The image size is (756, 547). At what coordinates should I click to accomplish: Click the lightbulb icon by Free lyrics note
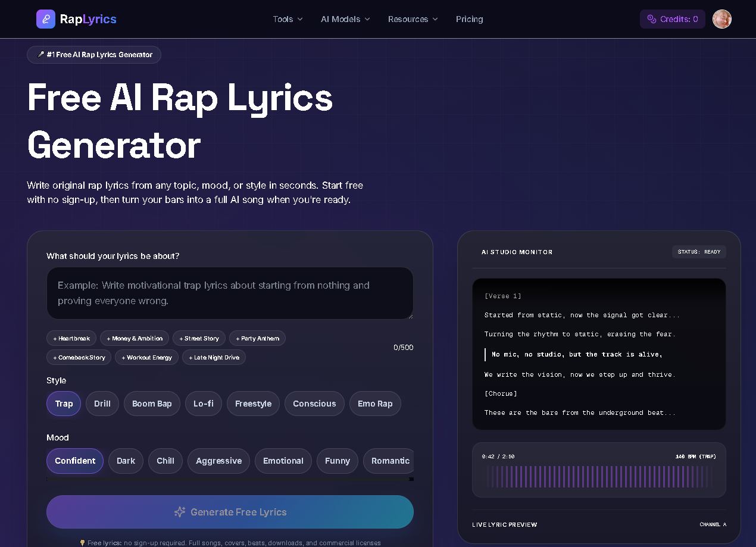pyautogui.click(x=83, y=543)
